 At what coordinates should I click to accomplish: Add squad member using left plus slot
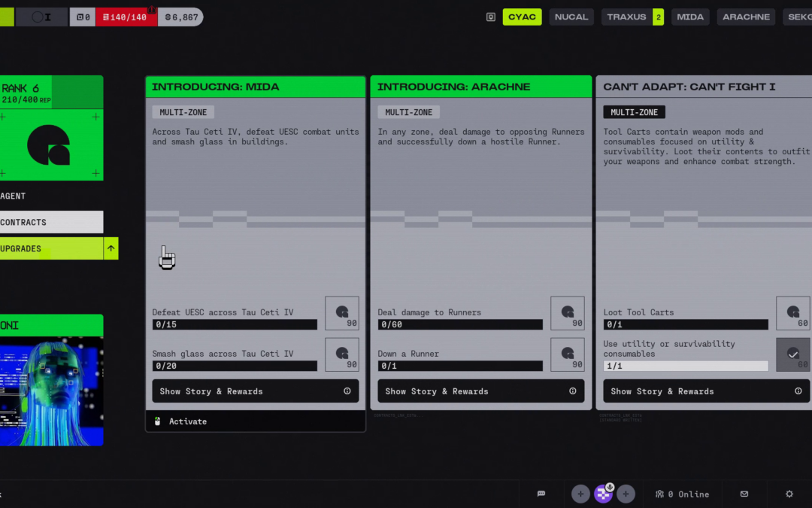(580, 494)
